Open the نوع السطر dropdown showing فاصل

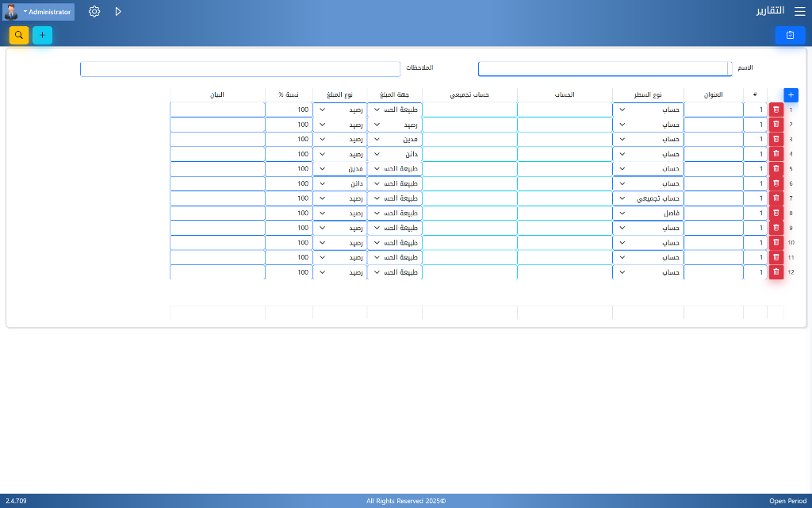click(x=648, y=214)
